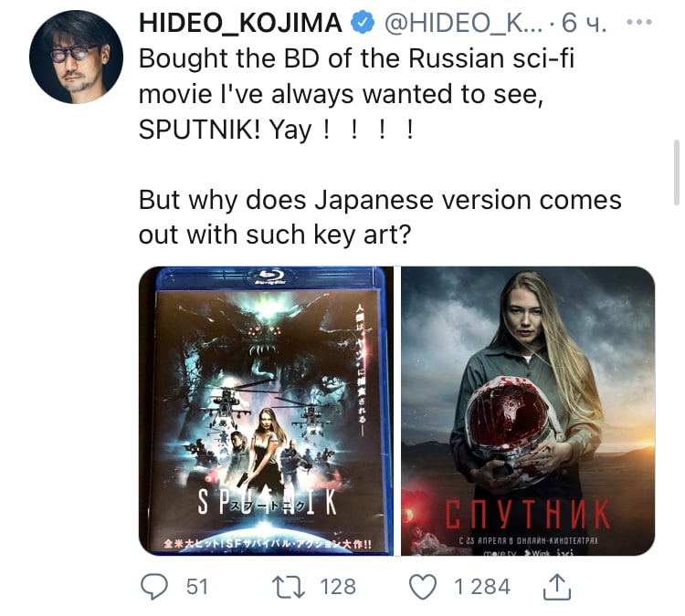Tap the retweet arrows icon
The width and height of the screenshot is (685, 616).
point(289,586)
